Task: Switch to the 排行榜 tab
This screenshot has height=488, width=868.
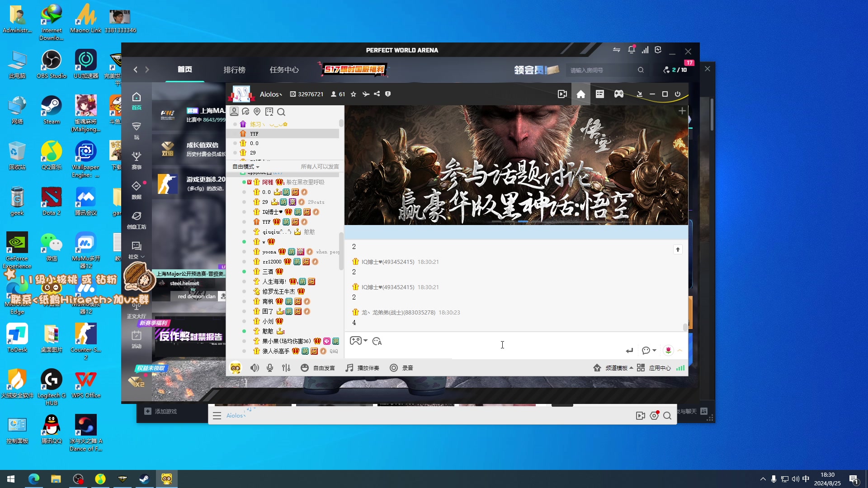Action: pyautogui.click(x=234, y=70)
